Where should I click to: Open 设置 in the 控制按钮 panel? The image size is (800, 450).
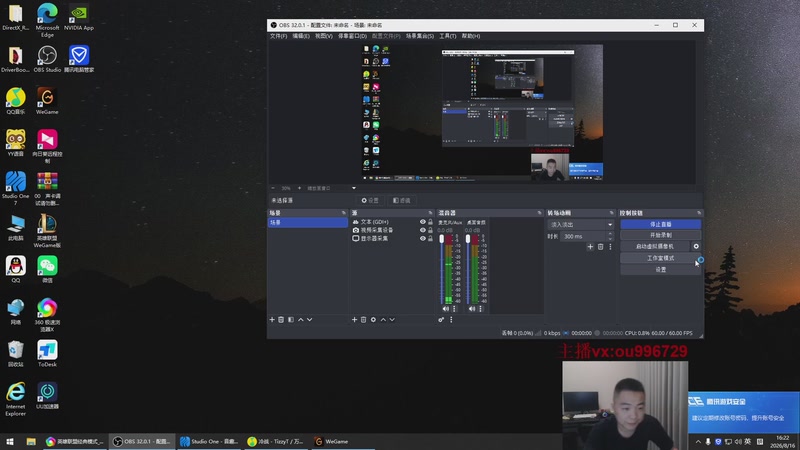(660, 269)
